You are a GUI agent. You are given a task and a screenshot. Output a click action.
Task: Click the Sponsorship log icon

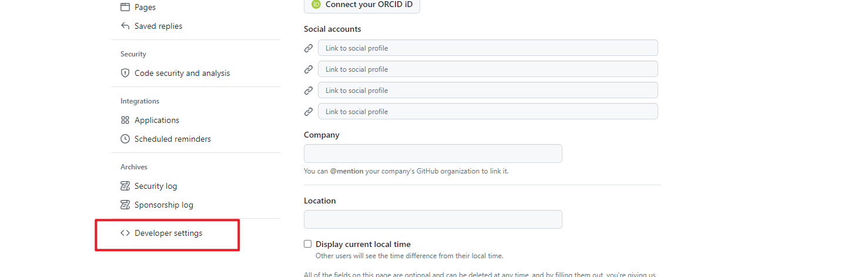[125, 205]
